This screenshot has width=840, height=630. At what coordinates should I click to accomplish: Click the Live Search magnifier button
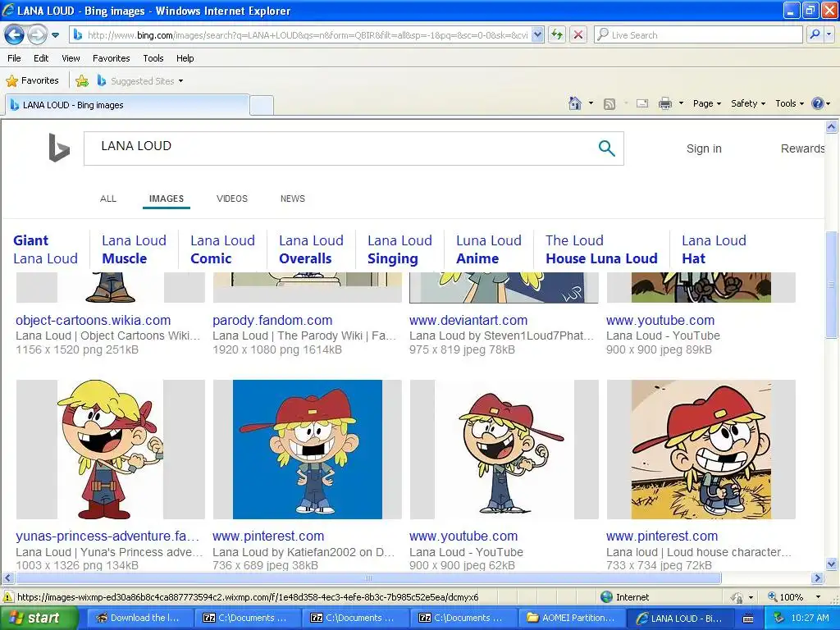coord(815,35)
